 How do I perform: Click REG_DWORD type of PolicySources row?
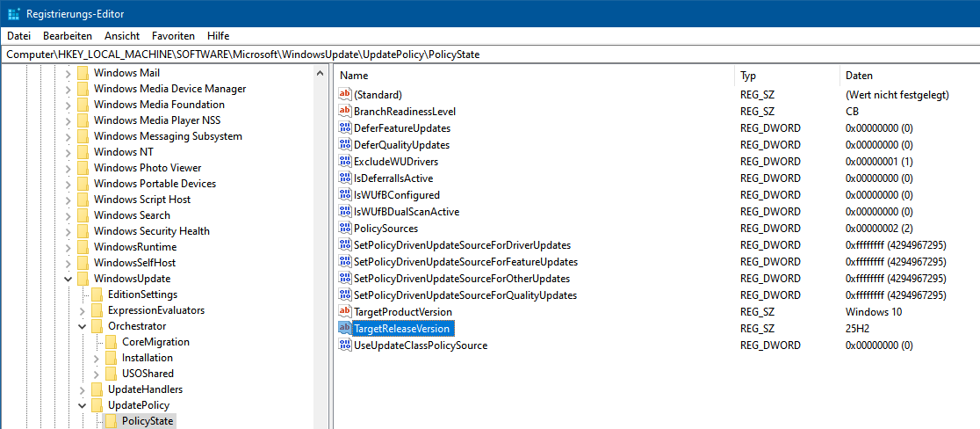[770, 229]
